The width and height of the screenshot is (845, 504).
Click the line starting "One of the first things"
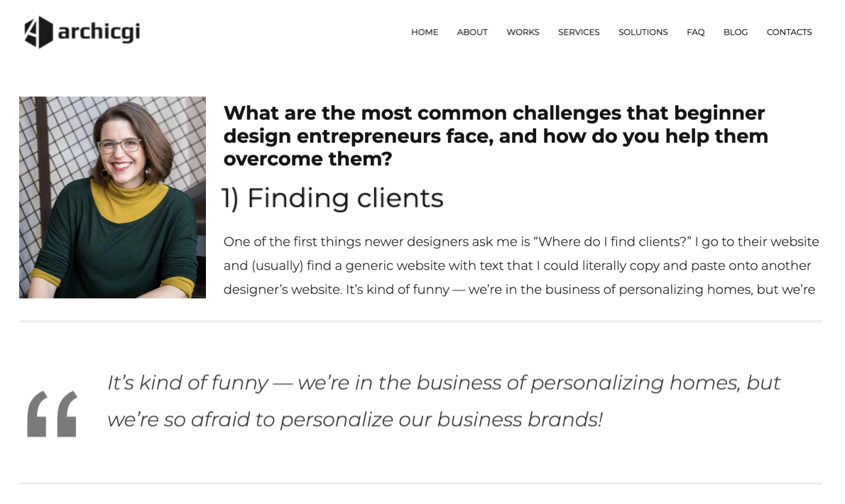point(521,241)
